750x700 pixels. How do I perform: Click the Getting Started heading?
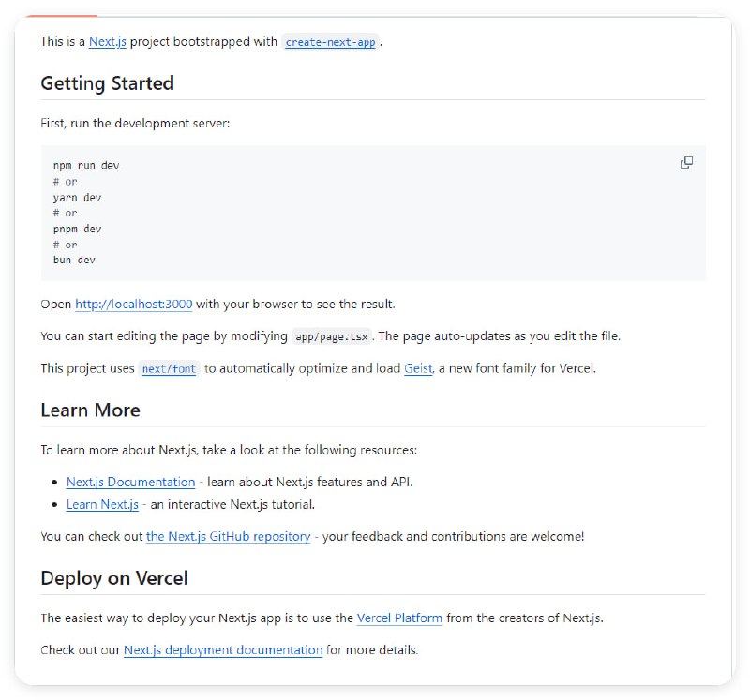coord(107,83)
